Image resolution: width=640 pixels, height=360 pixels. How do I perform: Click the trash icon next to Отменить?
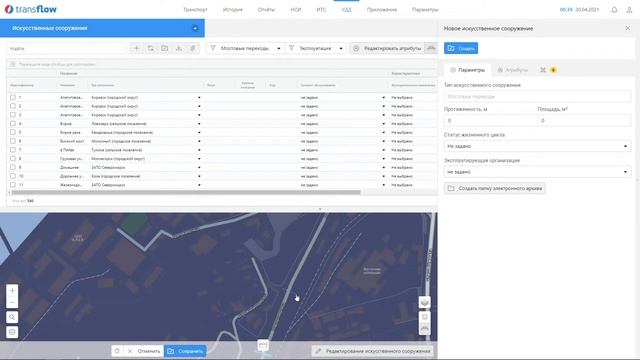[117, 351]
